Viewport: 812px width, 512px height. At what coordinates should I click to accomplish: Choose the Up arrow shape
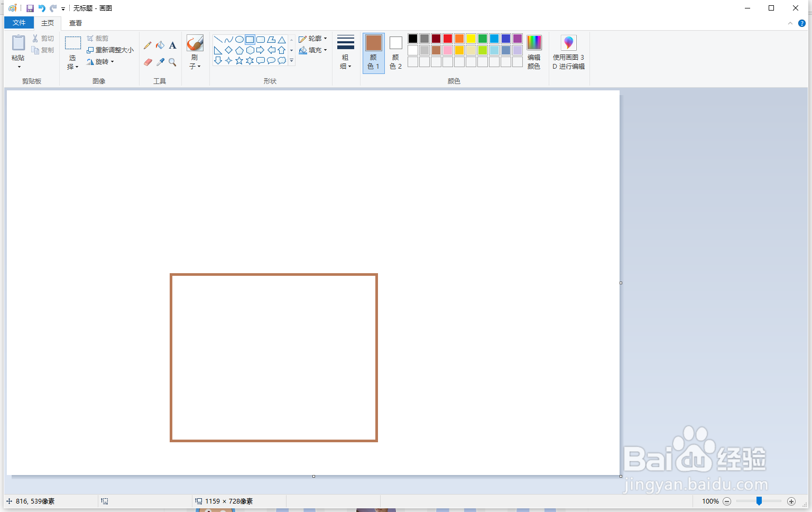282,50
